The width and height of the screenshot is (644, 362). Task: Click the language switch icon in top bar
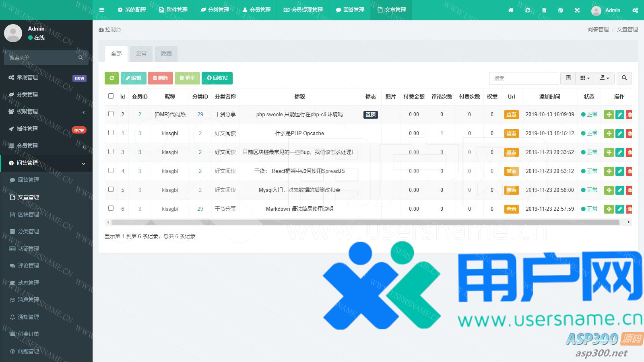pos(561,10)
